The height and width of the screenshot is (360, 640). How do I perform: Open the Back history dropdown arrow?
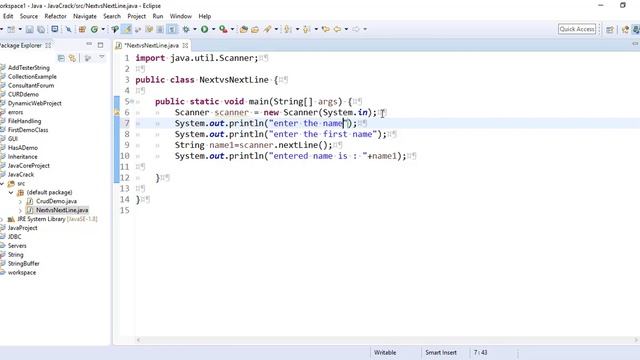[346, 29]
